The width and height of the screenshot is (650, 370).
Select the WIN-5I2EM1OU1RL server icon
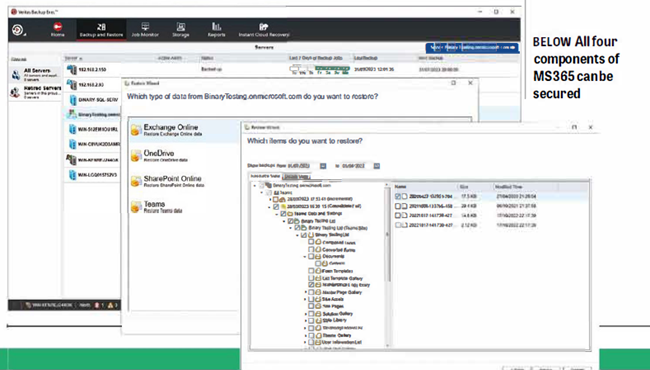tap(73, 129)
